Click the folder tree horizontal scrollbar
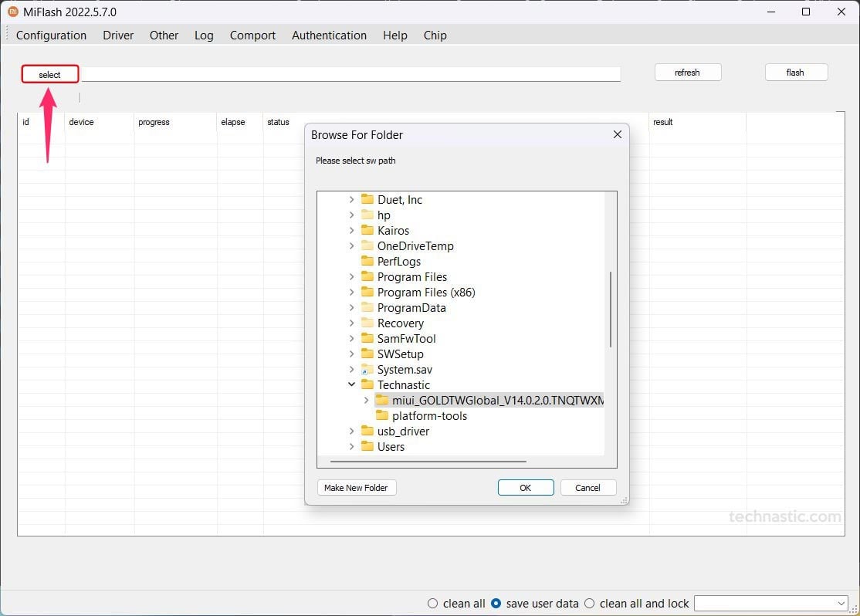The height and width of the screenshot is (616, 860). tap(428, 462)
